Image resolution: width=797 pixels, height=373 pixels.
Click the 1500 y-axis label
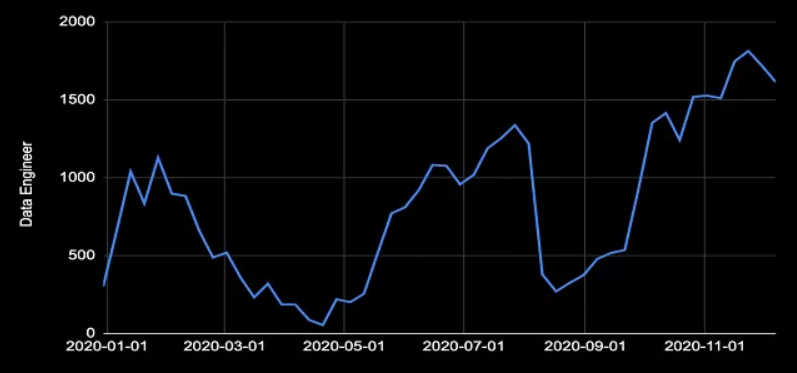pyautogui.click(x=77, y=100)
